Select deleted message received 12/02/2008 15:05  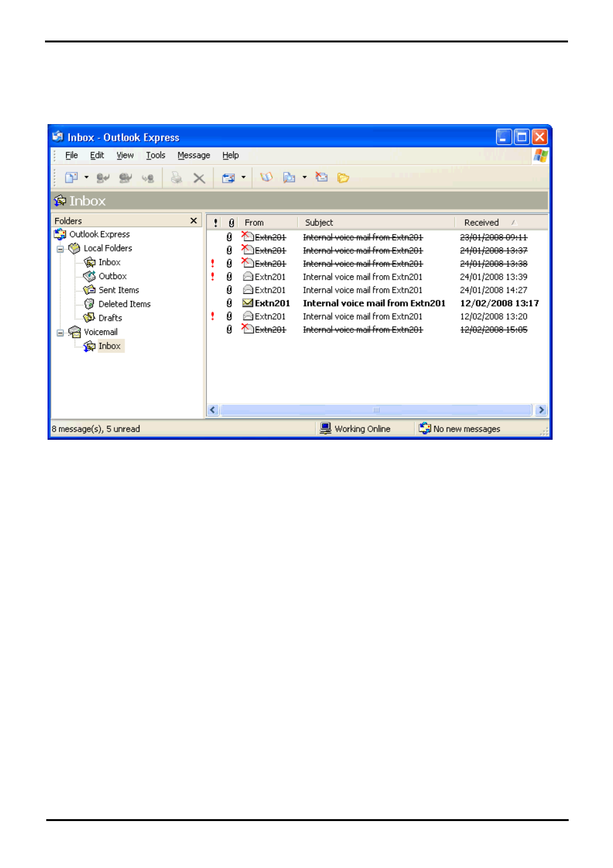click(377, 330)
